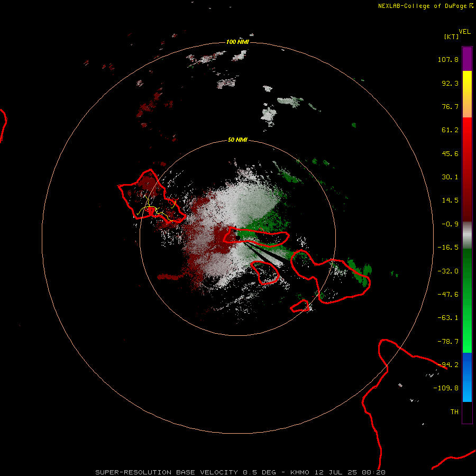Image resolution: width=476 pixels, height=476 pixels.
Task: Pick the gray near-zero color bar segment
Action: point(467,235)
